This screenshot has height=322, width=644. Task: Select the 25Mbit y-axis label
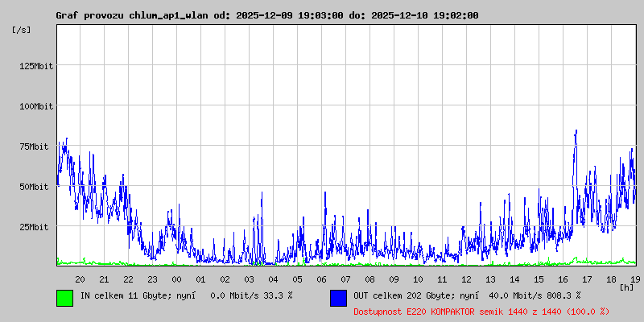tap(36, 227)
